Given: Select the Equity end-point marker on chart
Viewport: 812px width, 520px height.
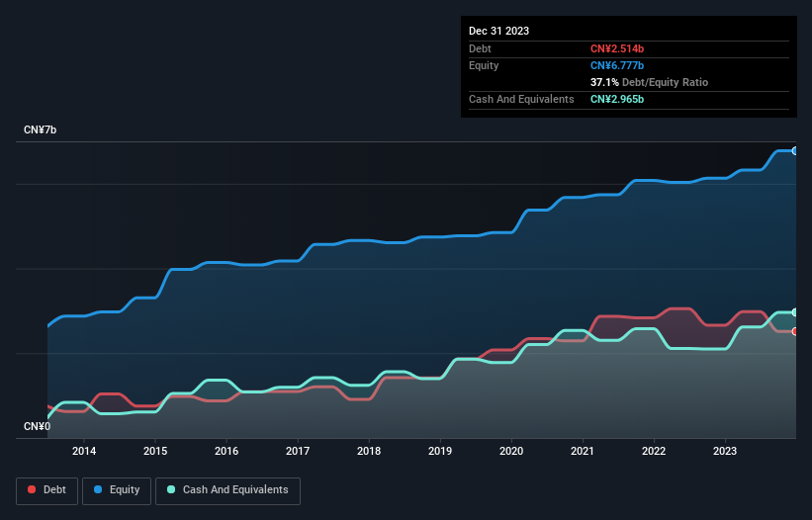Looking at the screenshot, I should point(795,151).
